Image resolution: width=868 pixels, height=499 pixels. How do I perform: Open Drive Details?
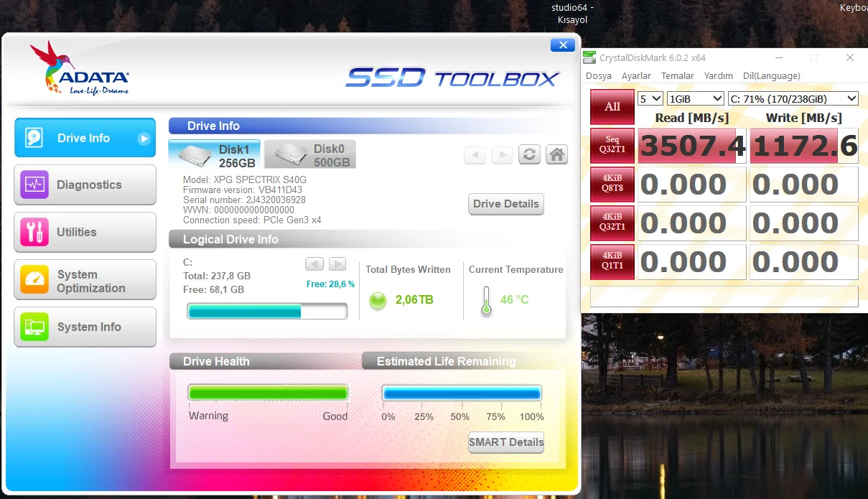coord(505,204)
